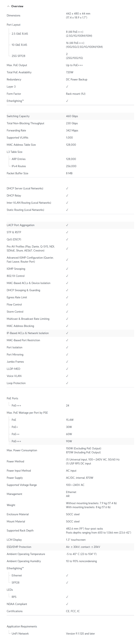This screenshot has width=139, height=644.
Task: Click the ESD/EMP Protection row
Action: pos(70,547)
